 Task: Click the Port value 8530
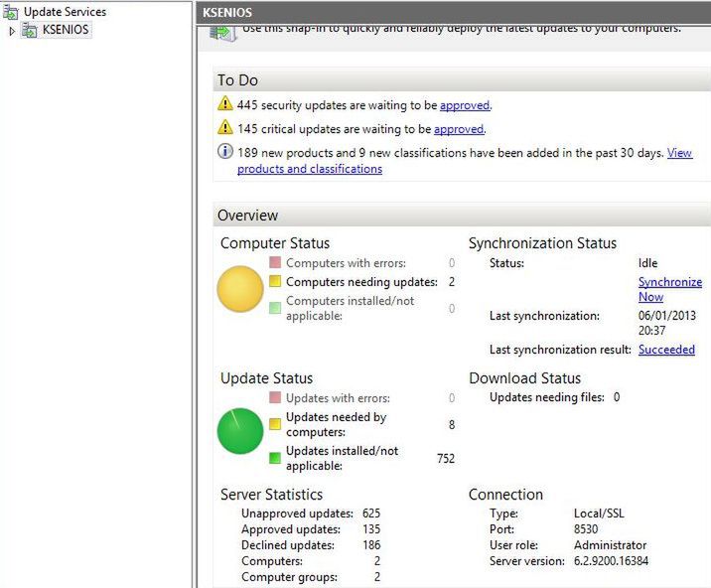click(586, 529)
